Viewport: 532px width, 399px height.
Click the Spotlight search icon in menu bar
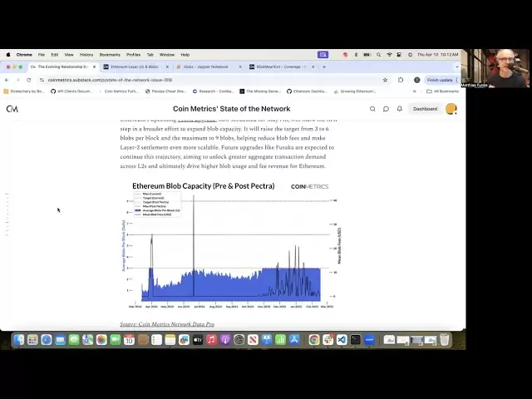pyautogui.click(x=379, y=55)
